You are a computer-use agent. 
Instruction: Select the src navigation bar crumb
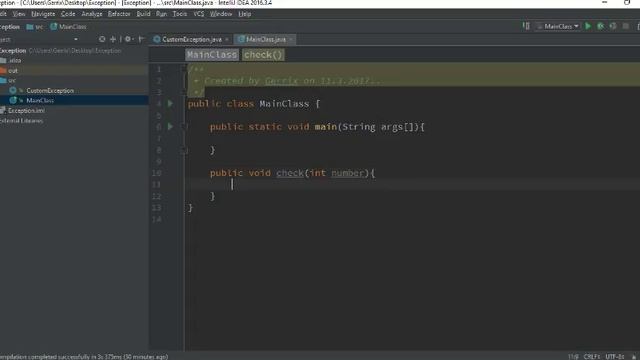coord(35,27)
